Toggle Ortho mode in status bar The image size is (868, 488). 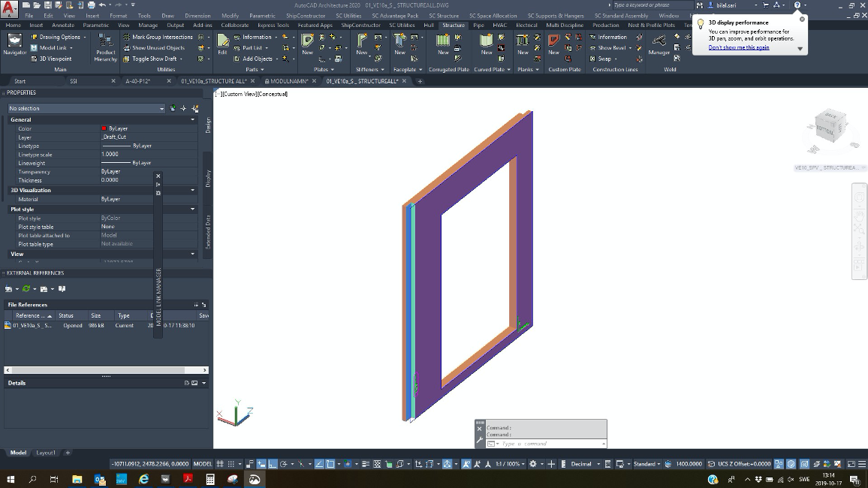point(273,464)
